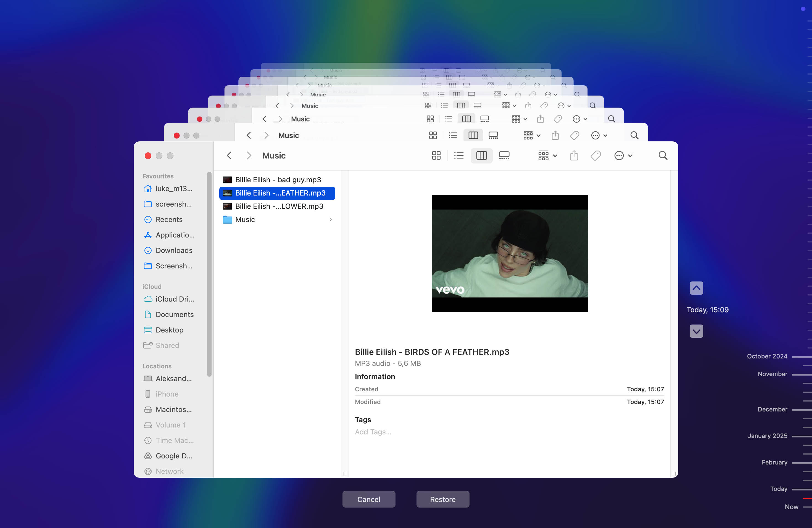
Task: Jump to the previous backup with up arrow
Action: 696,288
